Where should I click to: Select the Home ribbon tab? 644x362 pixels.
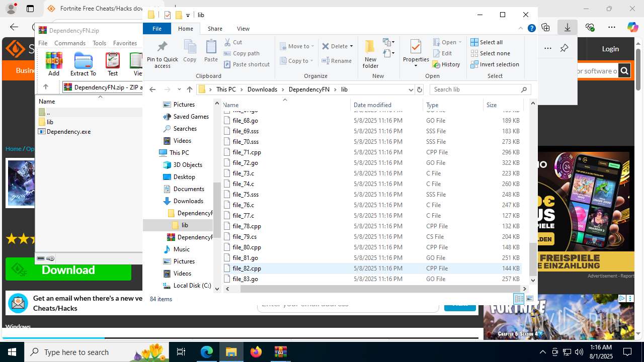pos(185,29)
